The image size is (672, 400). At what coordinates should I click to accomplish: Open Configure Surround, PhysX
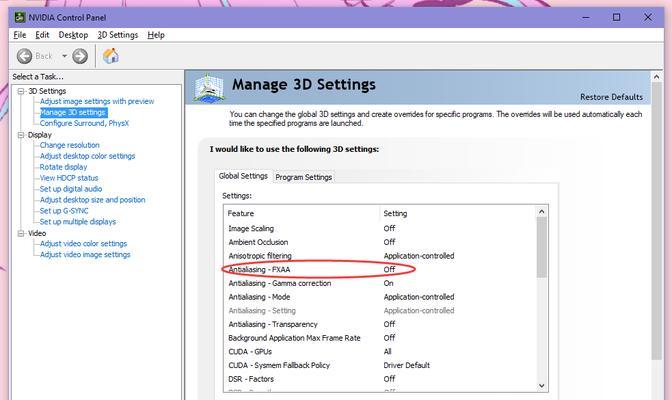84,123
